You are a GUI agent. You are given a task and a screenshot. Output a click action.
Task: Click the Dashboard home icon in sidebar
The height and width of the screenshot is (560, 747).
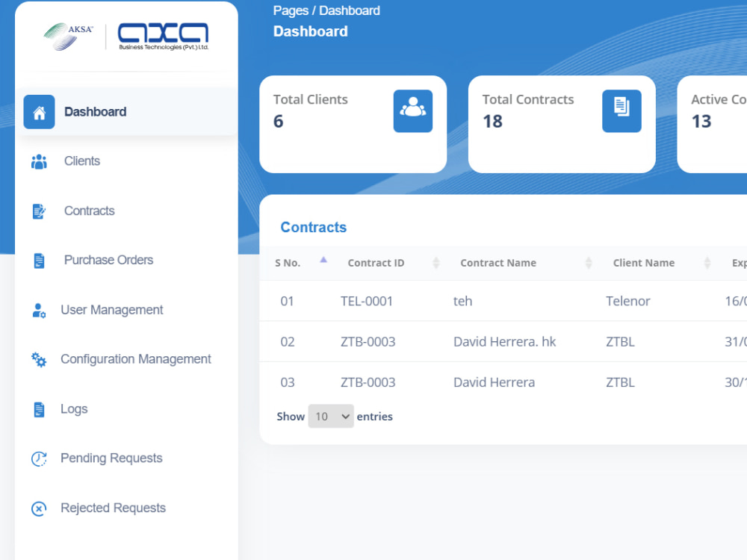tap(39, 112)
